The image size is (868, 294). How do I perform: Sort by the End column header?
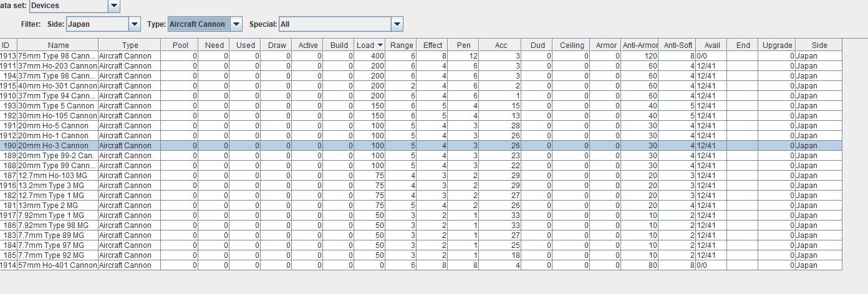tap(743, 45)
